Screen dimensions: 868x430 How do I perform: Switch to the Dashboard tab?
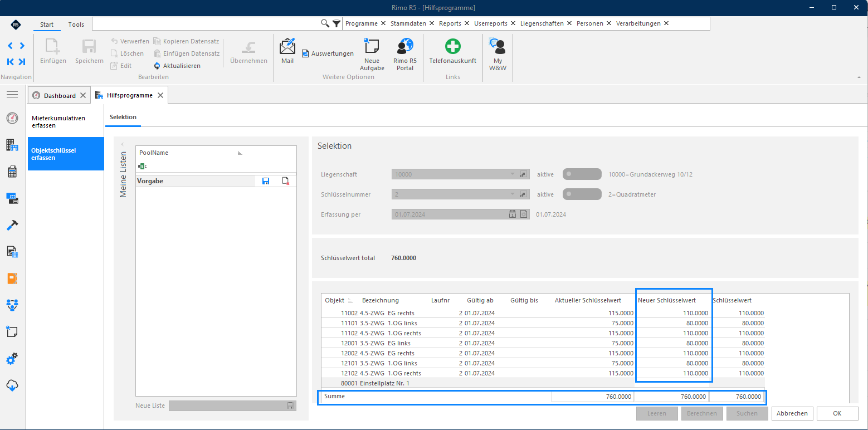click(x=60, y=96)
